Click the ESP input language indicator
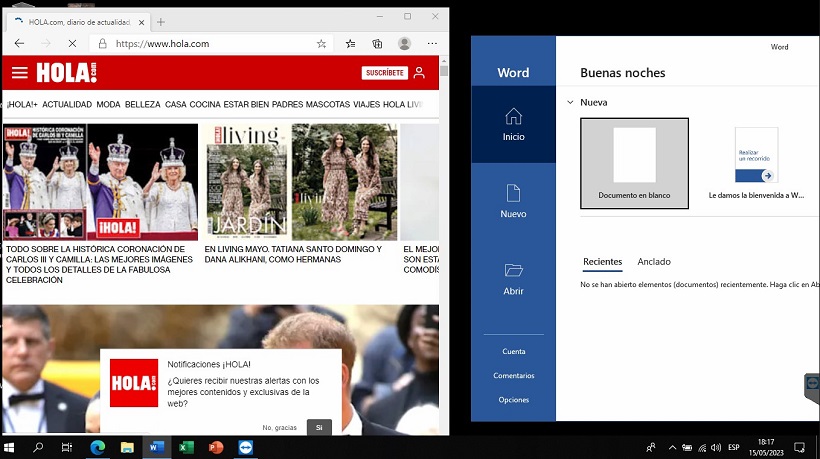The height and width of the screenshot is (459, 820). [x=734, y=447]
